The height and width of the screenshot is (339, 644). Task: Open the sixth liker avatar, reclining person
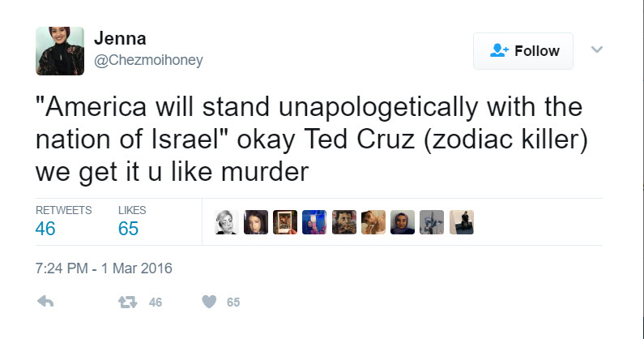[373, 222]
